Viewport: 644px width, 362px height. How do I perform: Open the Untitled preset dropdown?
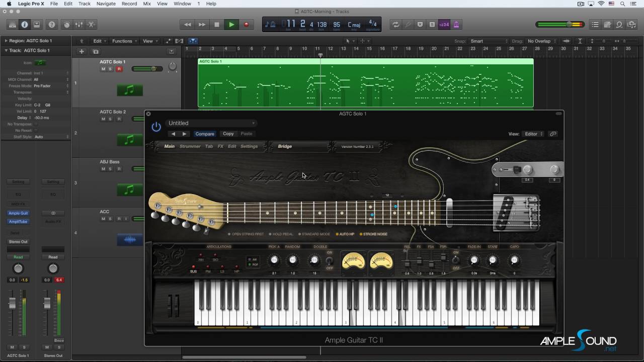pos(211,123)
